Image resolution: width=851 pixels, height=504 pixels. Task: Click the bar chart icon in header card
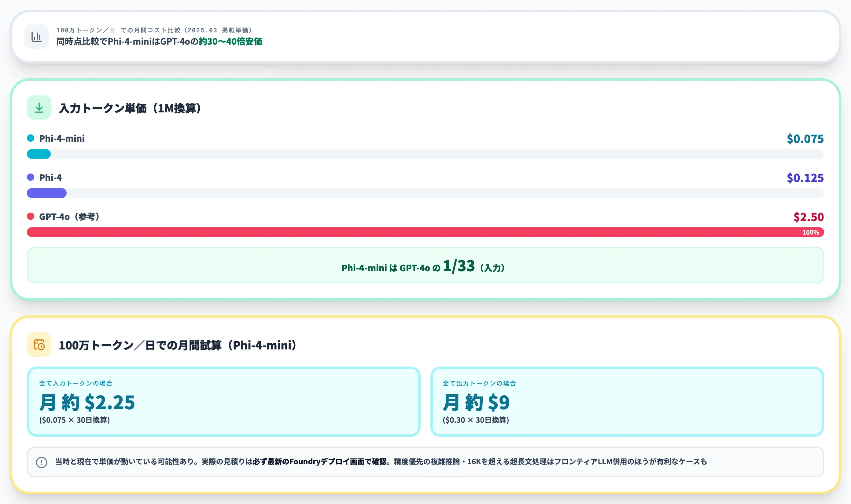click(36, 37)
